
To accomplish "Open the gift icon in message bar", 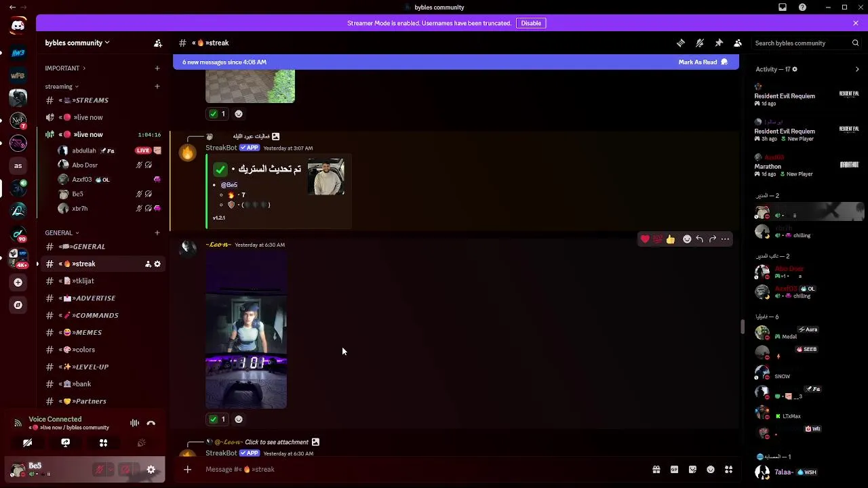I will 656,469.
